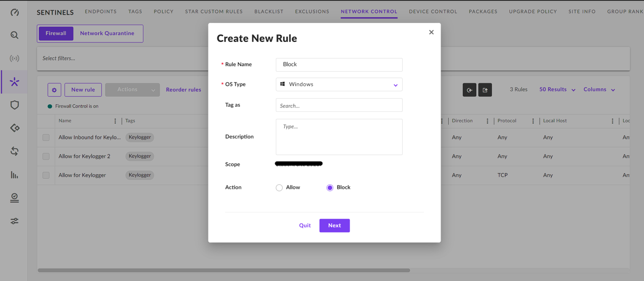Check the checkbox for Allow for Keylogger 2
Screen dimensions: 644x281
click(46, 156)
